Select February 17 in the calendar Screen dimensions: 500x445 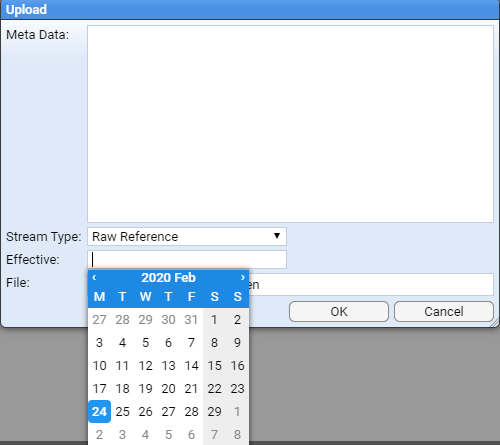point(99,389)
